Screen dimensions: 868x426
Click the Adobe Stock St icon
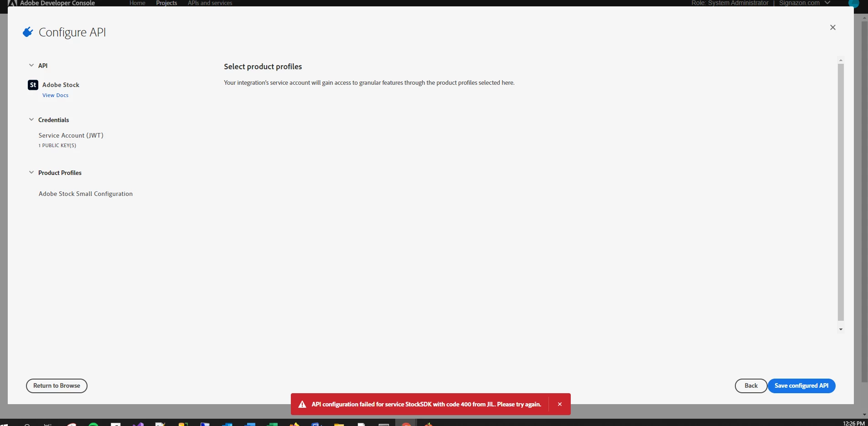[x=33, y=85]
